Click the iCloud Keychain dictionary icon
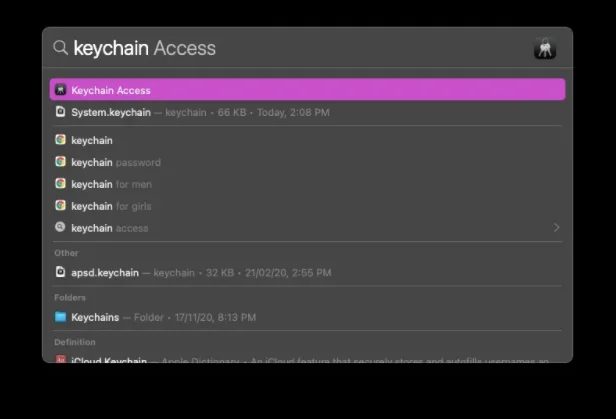Image resolution: width=616 pixels, height=419 pixels. pos(61,360)
